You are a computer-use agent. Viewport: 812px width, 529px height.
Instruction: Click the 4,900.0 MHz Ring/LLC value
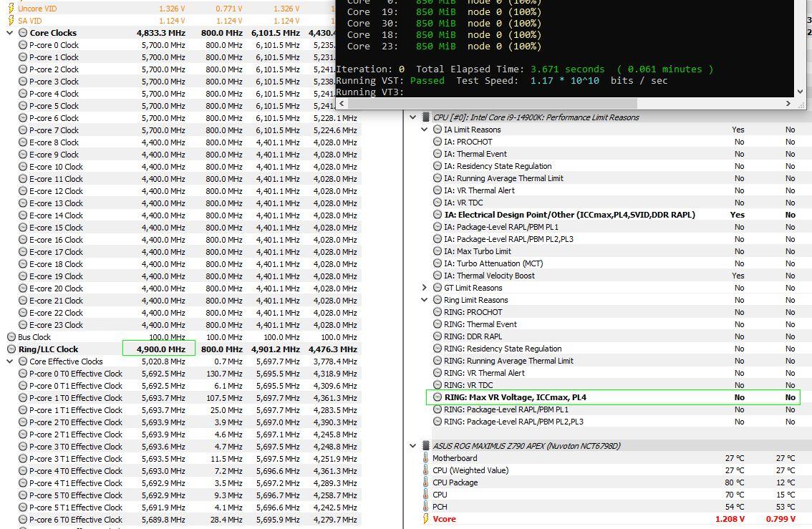pos(160,349)
